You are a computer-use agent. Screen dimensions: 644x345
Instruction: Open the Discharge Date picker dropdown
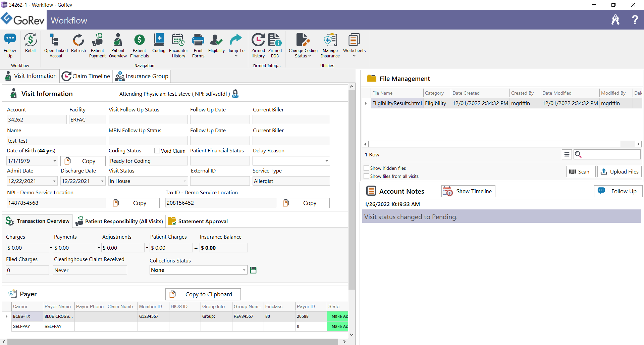click(x=102, y=181)
